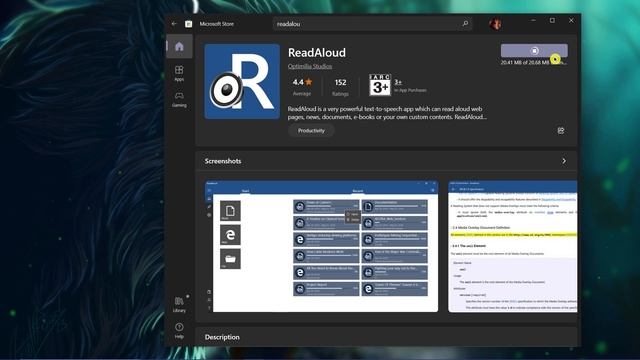Open the Help sidebar section
This screenshot has height=360, width=640.
pos(179,331)
